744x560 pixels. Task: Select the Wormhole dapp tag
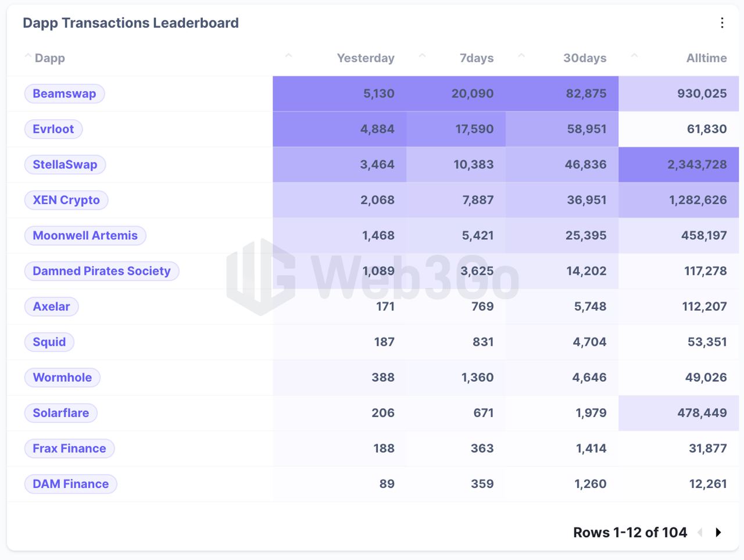[62, 378]
